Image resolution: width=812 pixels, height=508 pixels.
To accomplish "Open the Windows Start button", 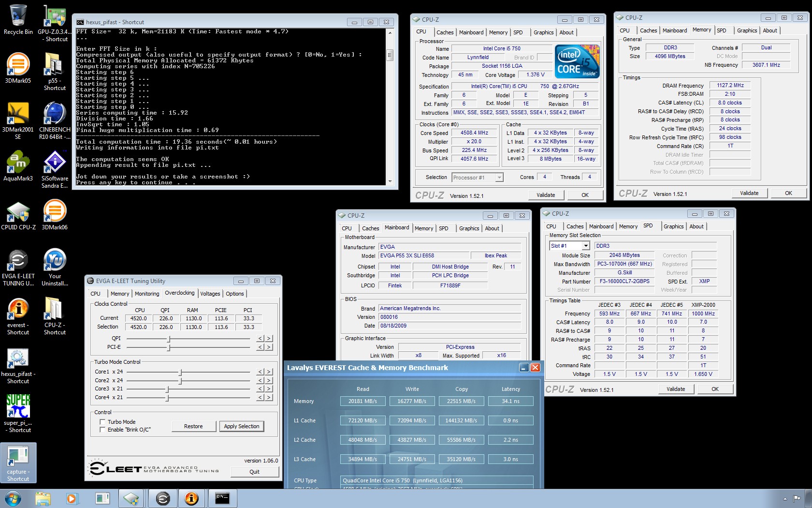I will click(x=13, y=498).
